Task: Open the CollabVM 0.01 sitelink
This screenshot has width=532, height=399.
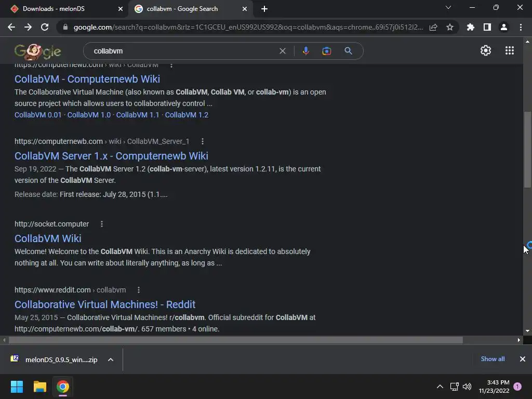Action: [x=38, y=115]
